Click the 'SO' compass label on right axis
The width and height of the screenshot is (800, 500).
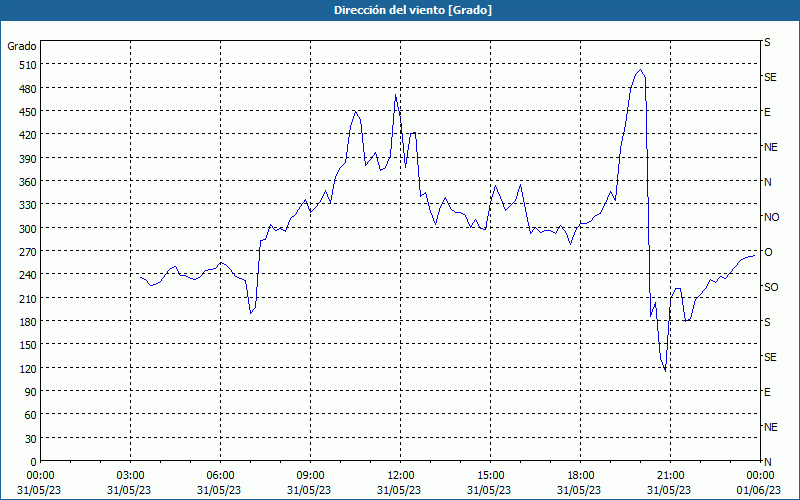pyautogui.click(x=771, y=287)
